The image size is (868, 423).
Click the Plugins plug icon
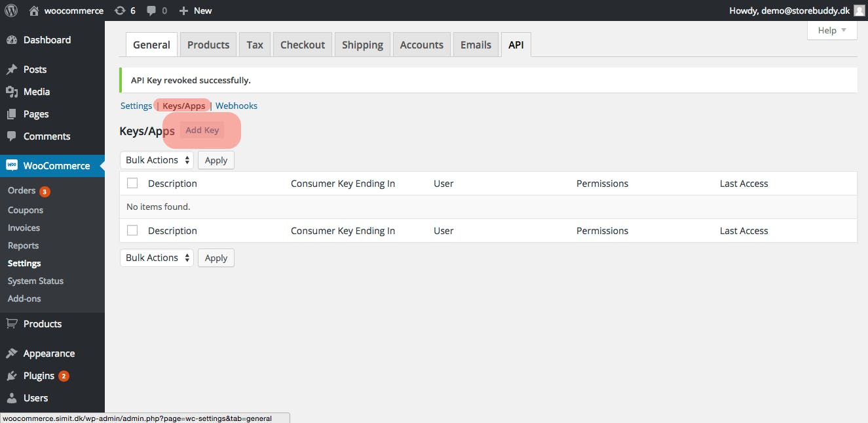pos(12,376)
